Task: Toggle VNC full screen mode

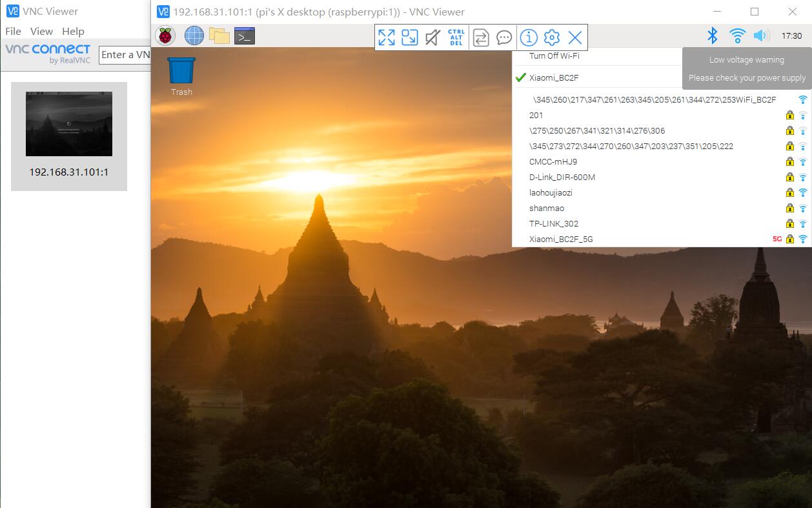Action: click(x=386, y=37)
